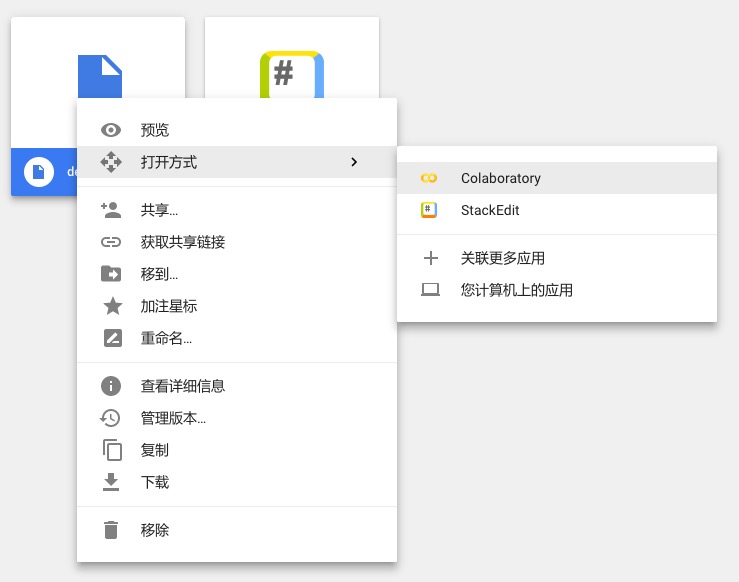Expand the 打开方式 submenu arrow
The image size is (739, 582).
click(x=354, y=162)
